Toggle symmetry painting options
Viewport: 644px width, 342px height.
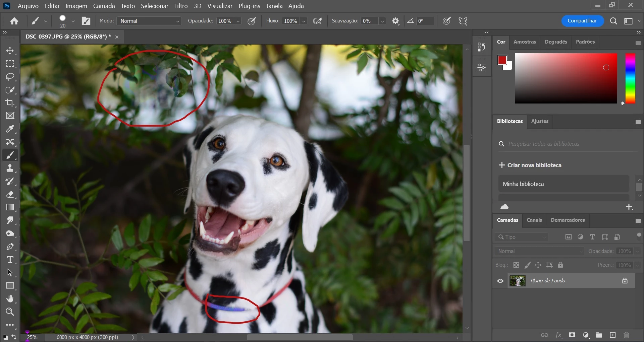coord(463,21)
